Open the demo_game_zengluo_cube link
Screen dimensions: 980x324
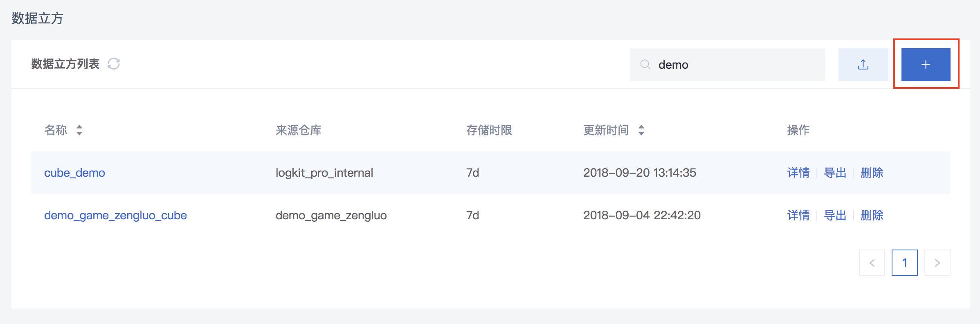tap(115, 215)
